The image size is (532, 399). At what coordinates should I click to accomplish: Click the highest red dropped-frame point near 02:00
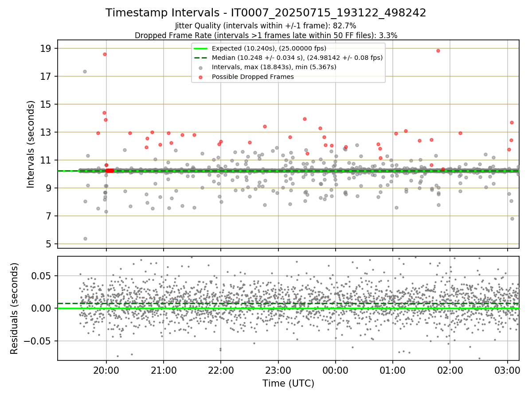point(438,51)
